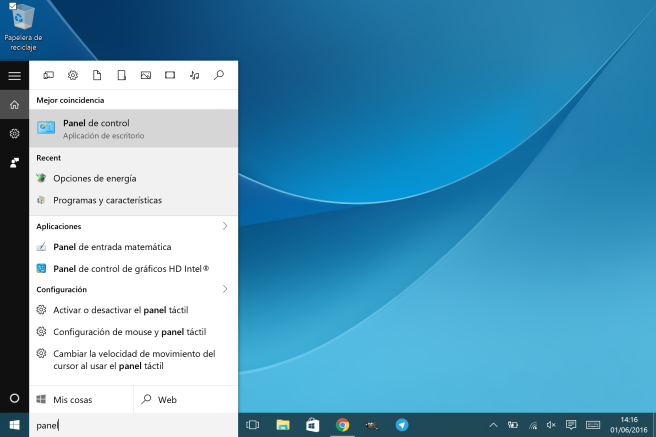
Task: Click the Mejor coincidencia heading
Action: coord(70,100)
